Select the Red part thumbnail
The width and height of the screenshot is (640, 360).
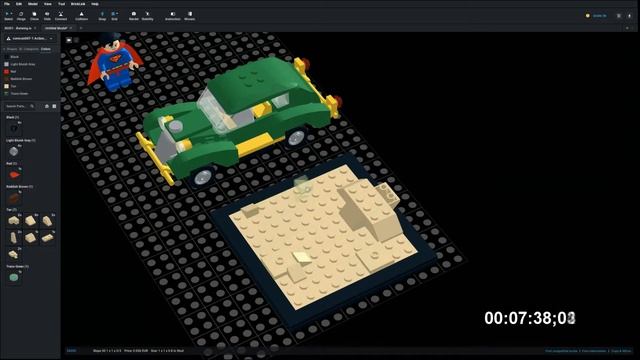coord(13,175)
